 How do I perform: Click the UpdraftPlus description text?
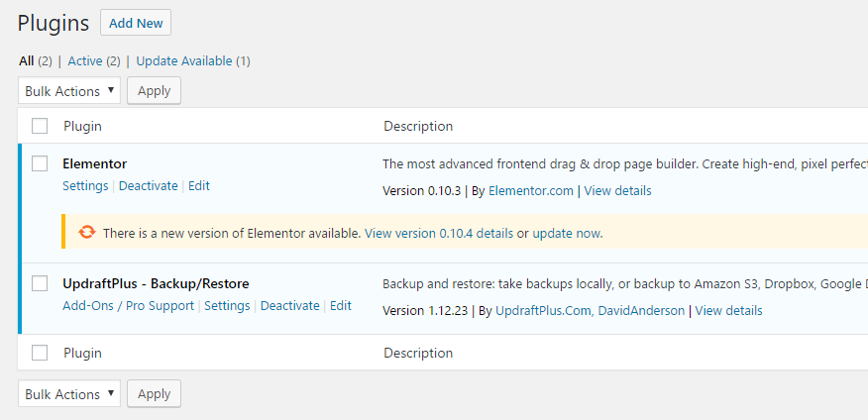tap(625, 284)
